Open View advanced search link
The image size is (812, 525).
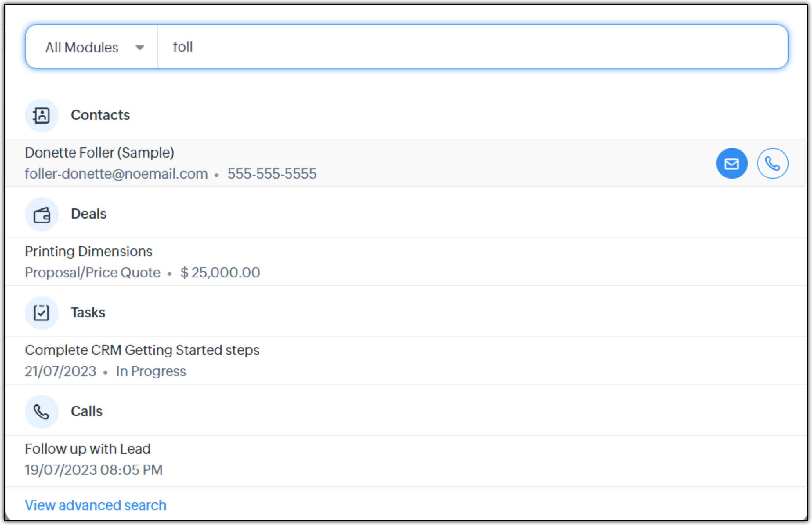96,505
